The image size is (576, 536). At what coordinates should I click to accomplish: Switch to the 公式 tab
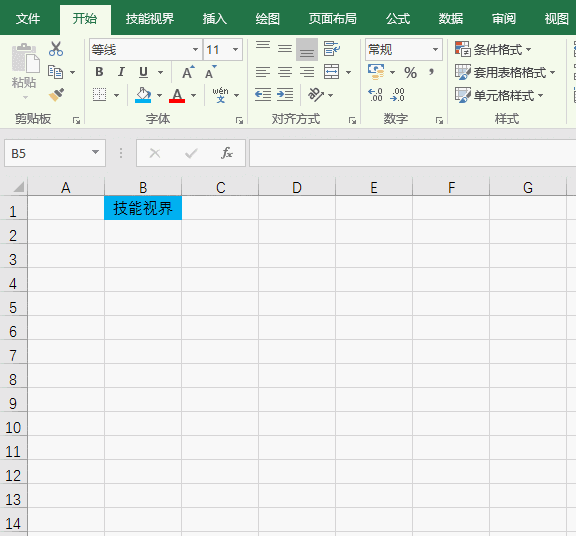pos(397,18)
